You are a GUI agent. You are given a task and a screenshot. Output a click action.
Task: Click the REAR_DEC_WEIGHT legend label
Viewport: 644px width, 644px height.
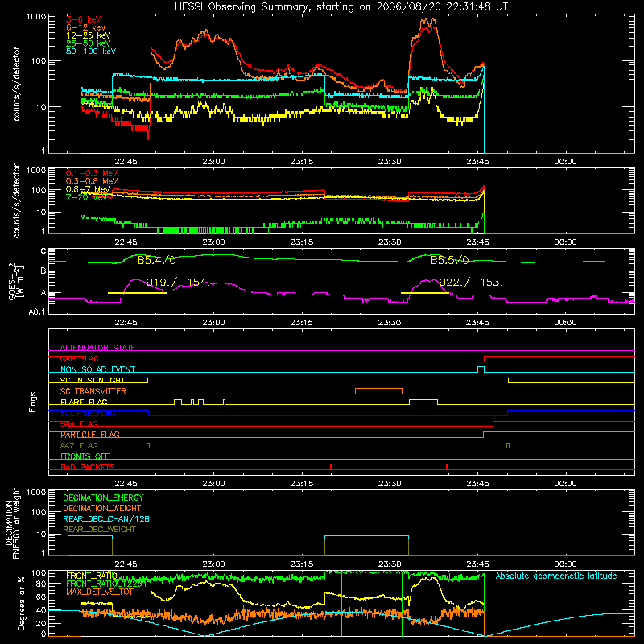pyautogui.click(x=99, y=530)
